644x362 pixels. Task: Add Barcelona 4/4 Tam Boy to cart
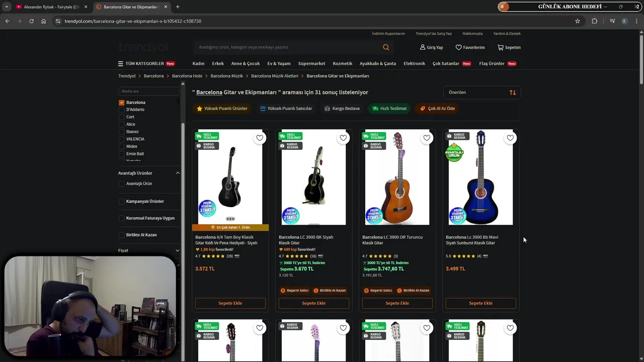(x=230, y=303)
